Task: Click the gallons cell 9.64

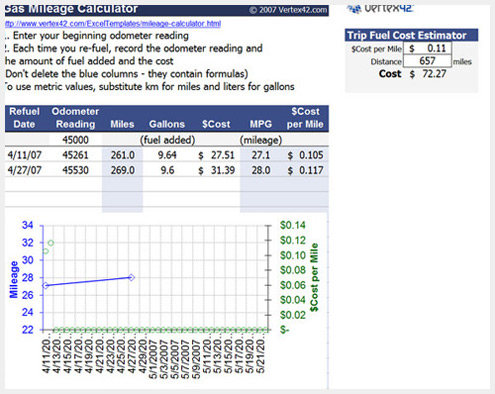Action: click(167, 155)
